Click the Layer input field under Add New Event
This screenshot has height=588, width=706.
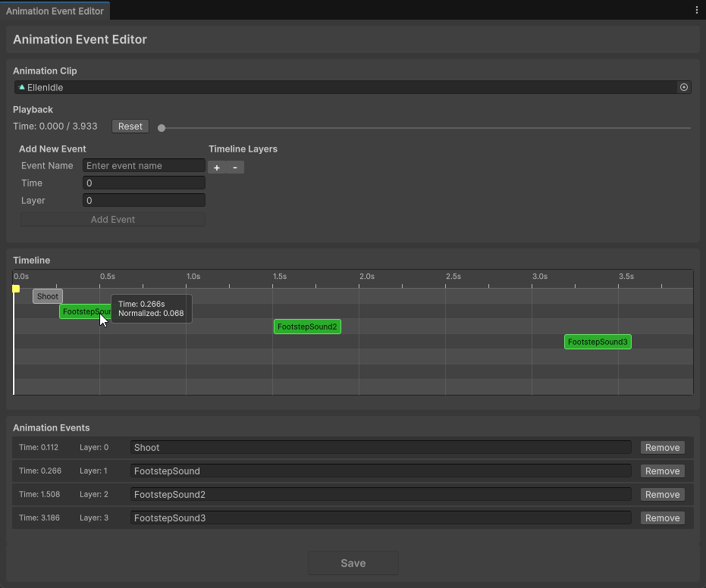pos(143,200)
